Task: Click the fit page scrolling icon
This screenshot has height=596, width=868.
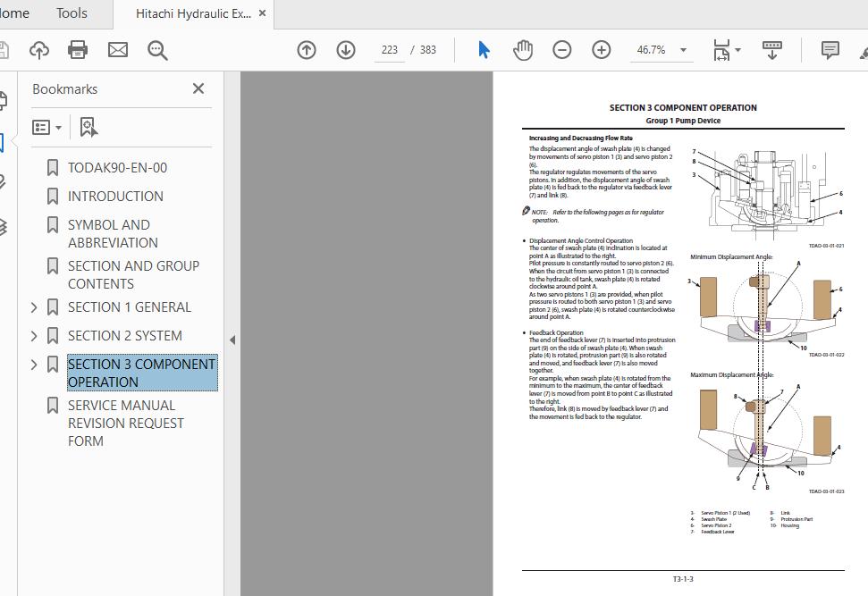Action: [x=721, y=50]
